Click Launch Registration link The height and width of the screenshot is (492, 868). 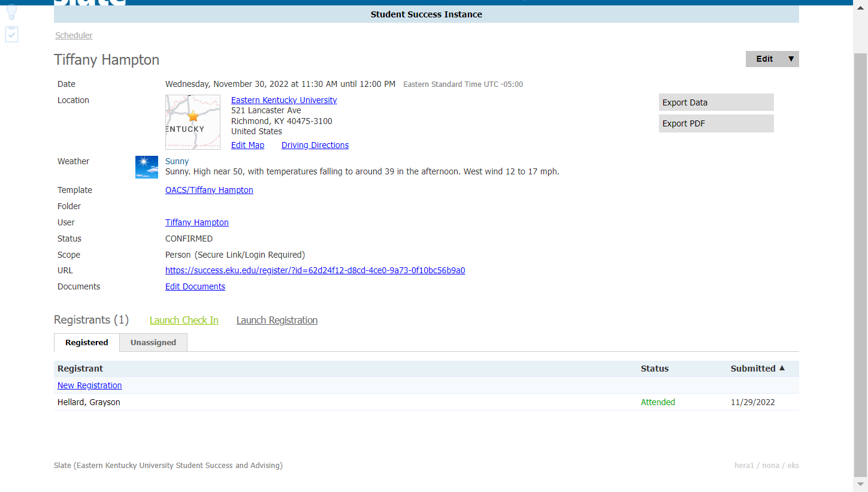(x=277, y=320)
